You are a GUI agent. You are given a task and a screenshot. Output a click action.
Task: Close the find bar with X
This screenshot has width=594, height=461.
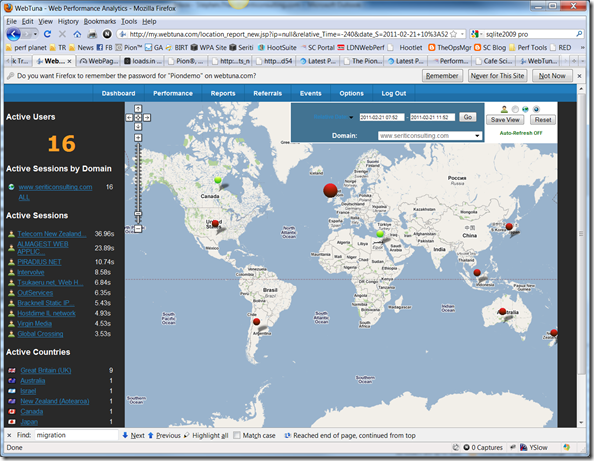[x=9, y=435]
